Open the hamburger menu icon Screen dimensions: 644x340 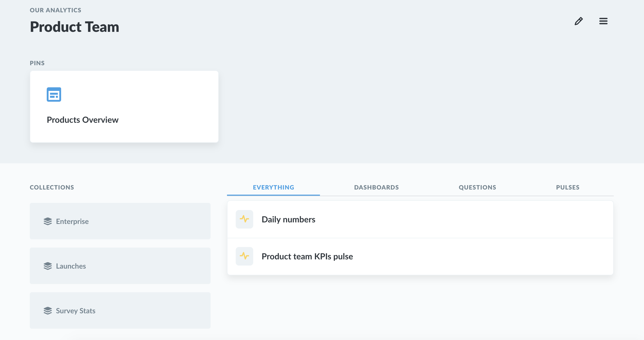click(603, 21)
